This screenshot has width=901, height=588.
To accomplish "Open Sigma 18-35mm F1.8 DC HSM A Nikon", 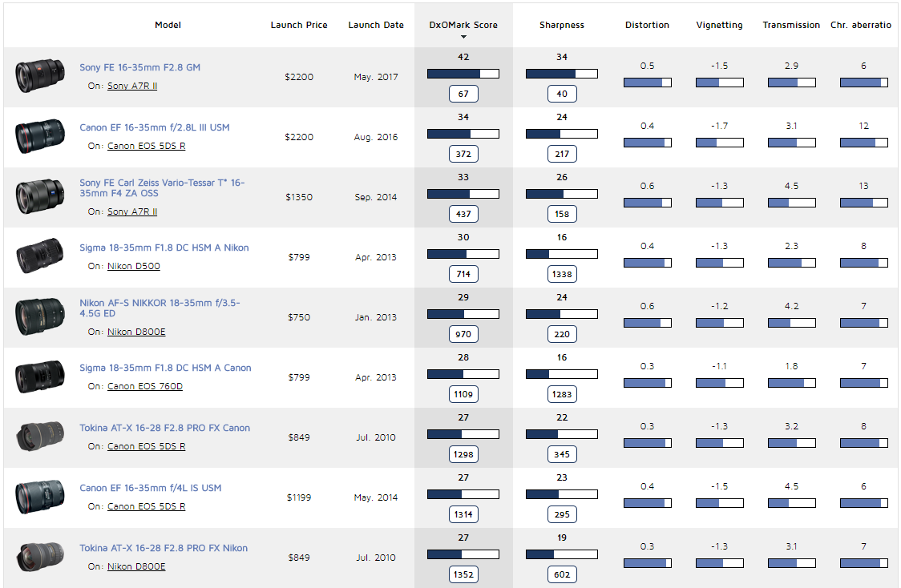I will (x=164, y=248).
